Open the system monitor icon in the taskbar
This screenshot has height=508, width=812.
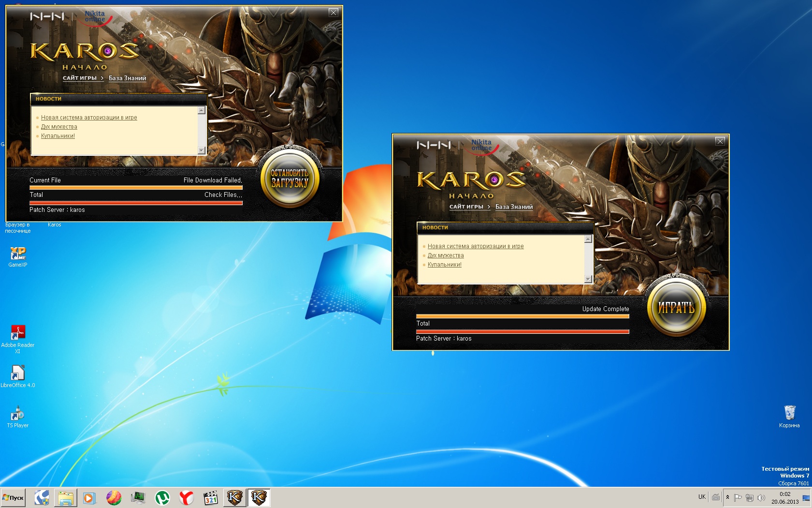(138, 497)
